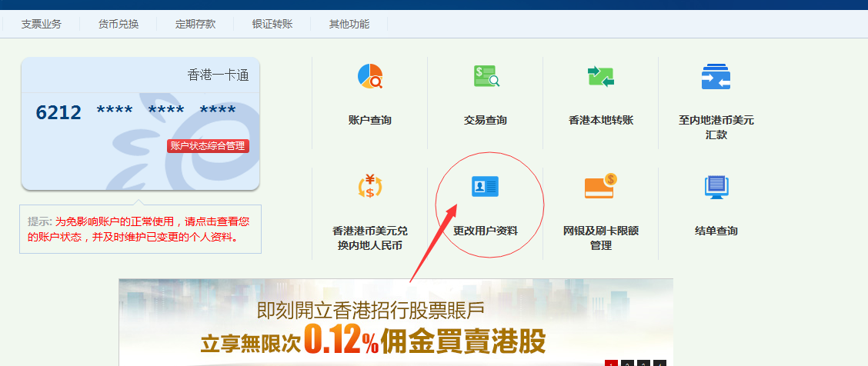Open the 香港本地转账 arrows icon
The image size is (868, 366).
click(601, 76)
